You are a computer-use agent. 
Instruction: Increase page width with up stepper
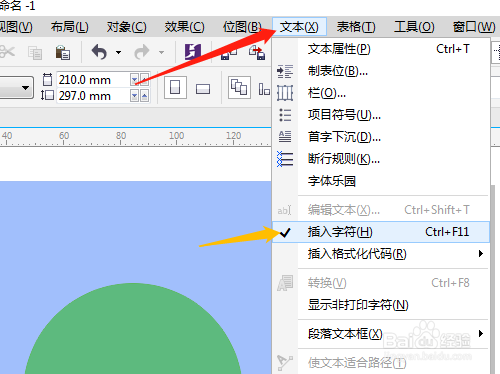point(144,80)
